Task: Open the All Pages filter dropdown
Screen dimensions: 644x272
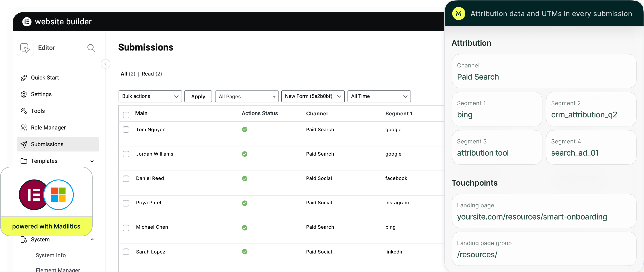Action: [x=247, y=96]
